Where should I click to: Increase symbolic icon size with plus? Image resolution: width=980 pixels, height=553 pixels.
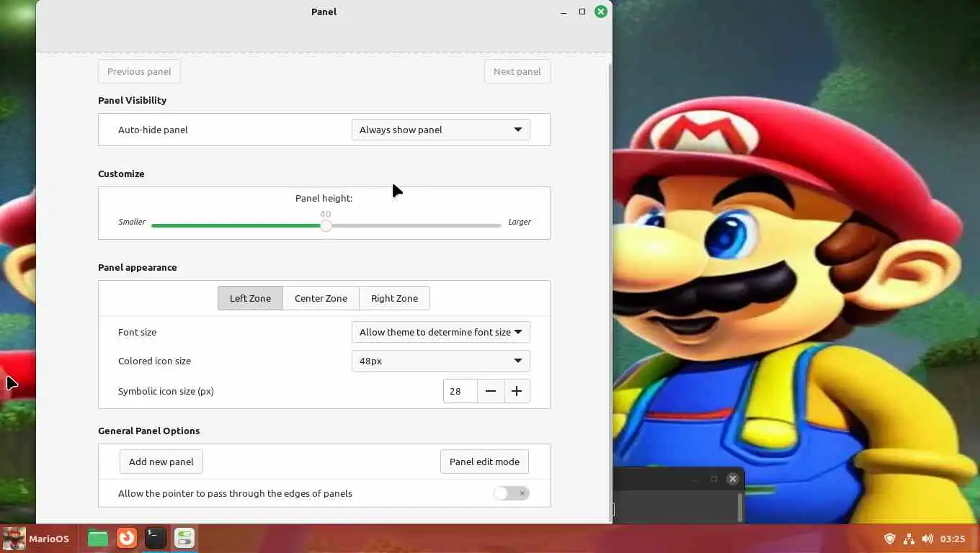(517, 391)
